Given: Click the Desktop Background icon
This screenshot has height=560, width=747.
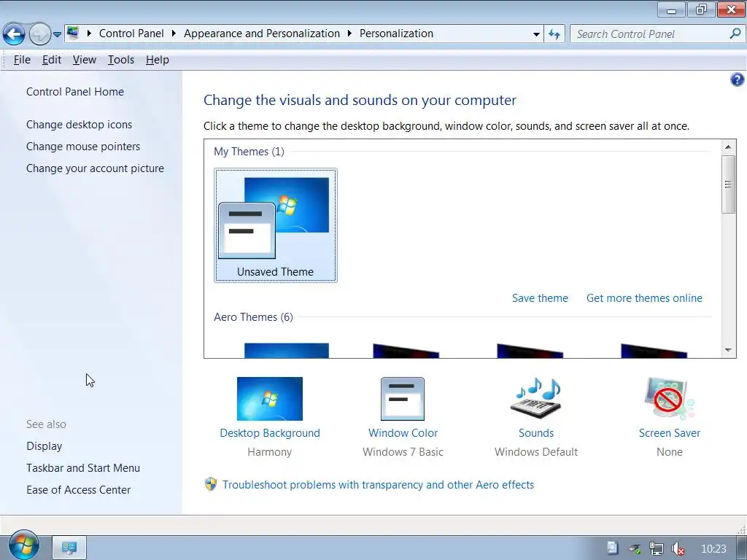Looking at the screenshot, I should pos(270,399).
